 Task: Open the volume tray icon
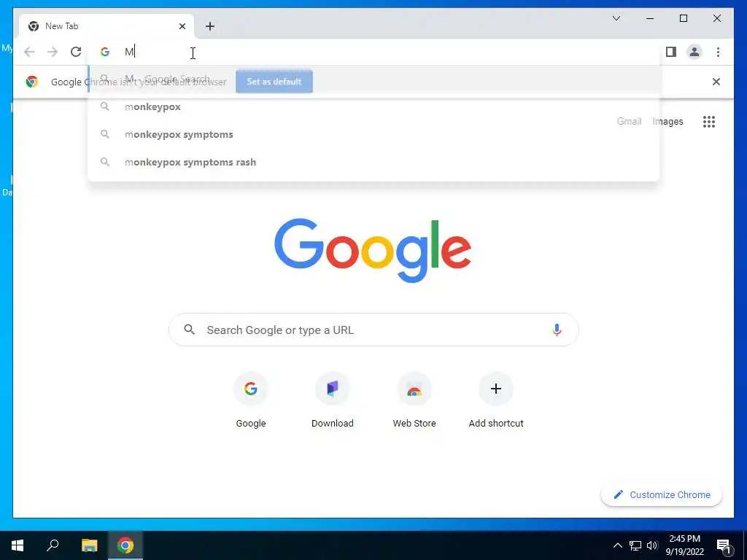(x=652, y=545)
